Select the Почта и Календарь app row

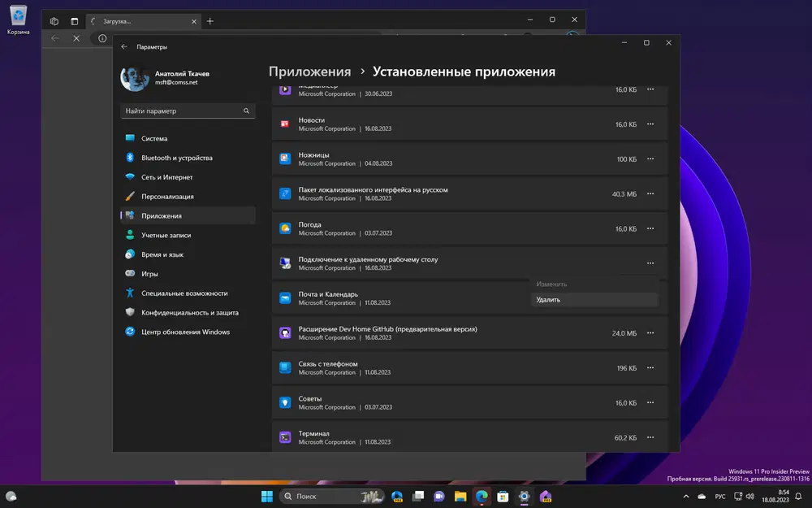pos(469,298)
